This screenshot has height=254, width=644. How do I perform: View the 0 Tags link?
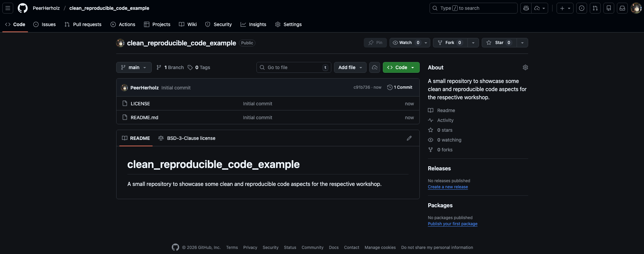[199, 67]
